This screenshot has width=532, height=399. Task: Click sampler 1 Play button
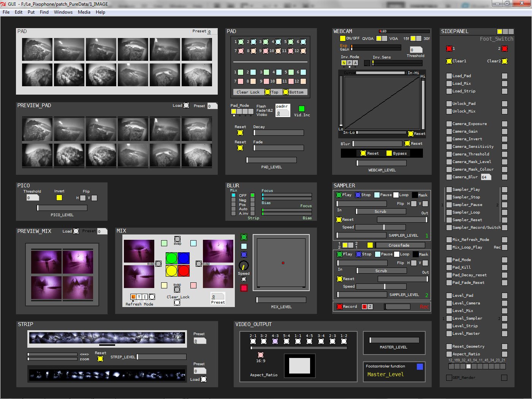pos(339,195)
